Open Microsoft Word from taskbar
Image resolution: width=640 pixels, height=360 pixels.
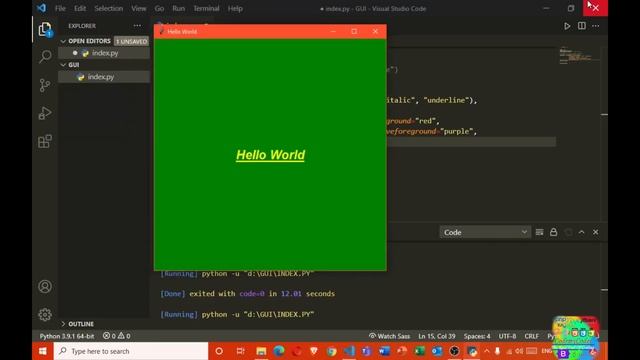click(x=384, y=351)
